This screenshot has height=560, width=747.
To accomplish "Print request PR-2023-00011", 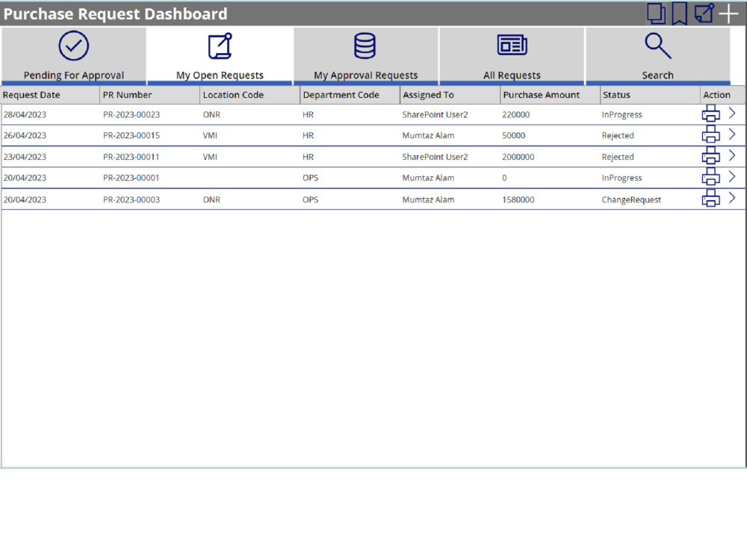I will click(711, 156).
